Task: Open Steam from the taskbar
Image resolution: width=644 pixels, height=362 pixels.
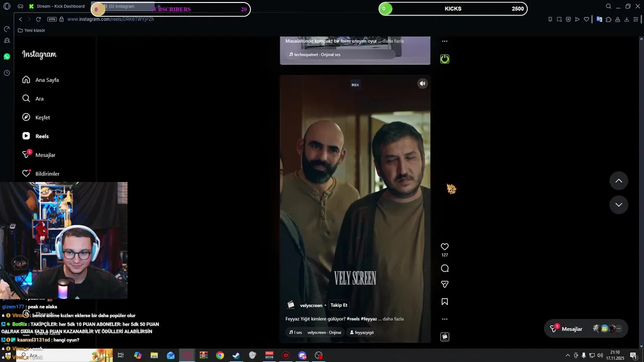Action: tap(236, 355)
